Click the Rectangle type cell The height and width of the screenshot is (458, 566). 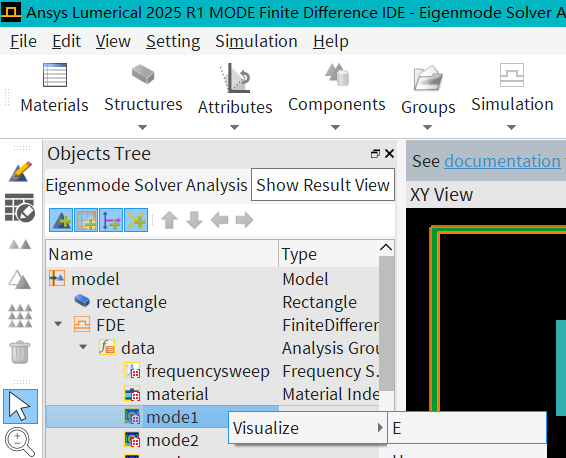(x=319, y=302)
